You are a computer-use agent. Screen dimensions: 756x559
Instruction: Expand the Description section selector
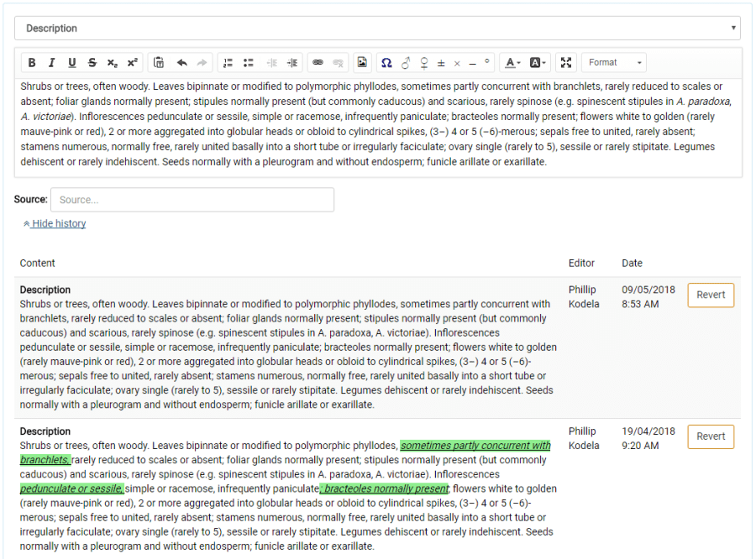click(x=377, y=29)
